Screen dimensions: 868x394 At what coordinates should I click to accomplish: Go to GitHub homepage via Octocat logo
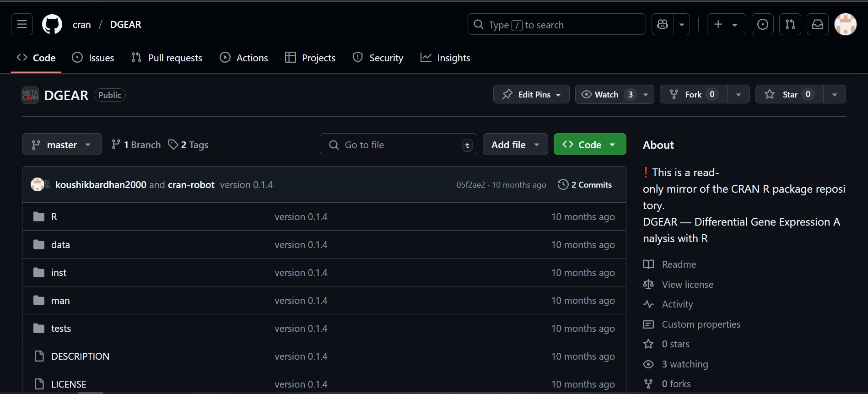coord(52,24)
